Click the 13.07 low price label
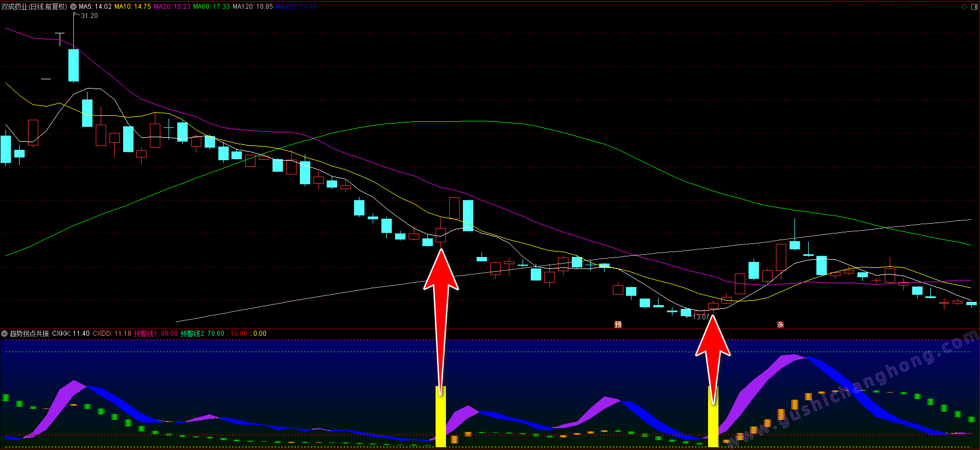The image size is (980, 450). point(701,317)
